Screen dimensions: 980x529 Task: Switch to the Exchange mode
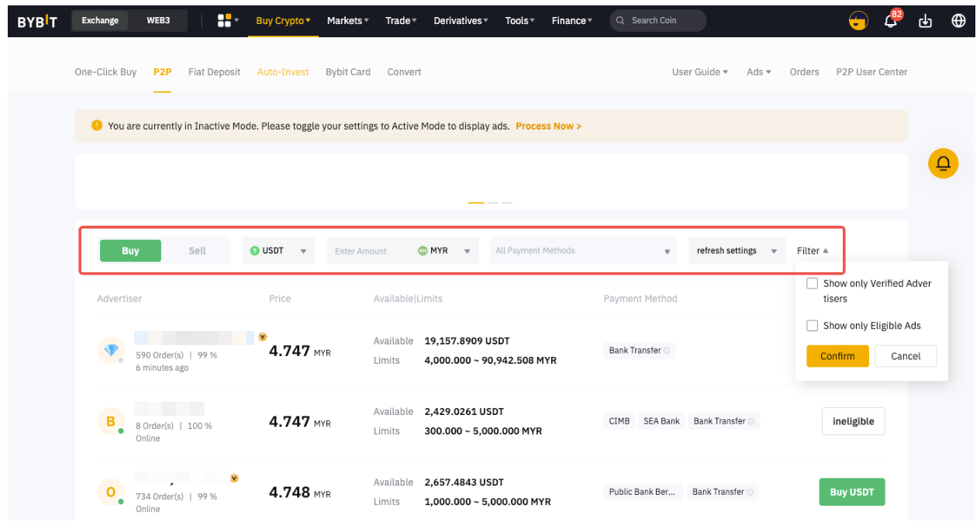tap(100, 21)
